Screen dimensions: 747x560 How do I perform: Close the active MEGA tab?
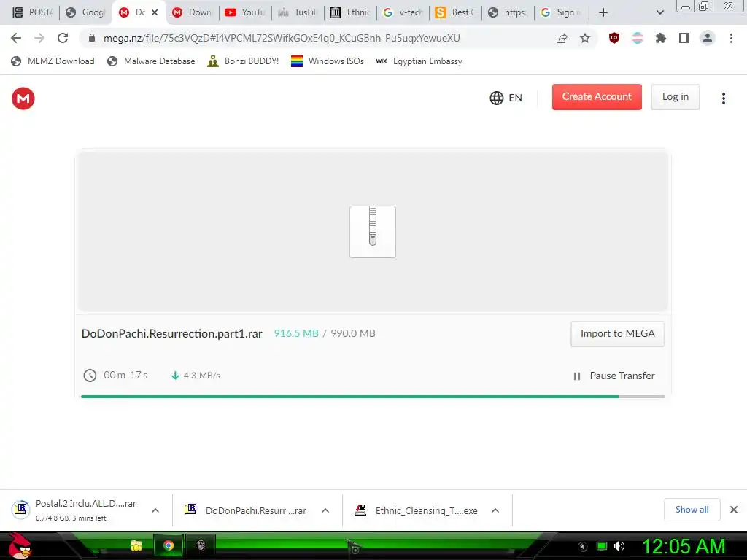point(155,12)
